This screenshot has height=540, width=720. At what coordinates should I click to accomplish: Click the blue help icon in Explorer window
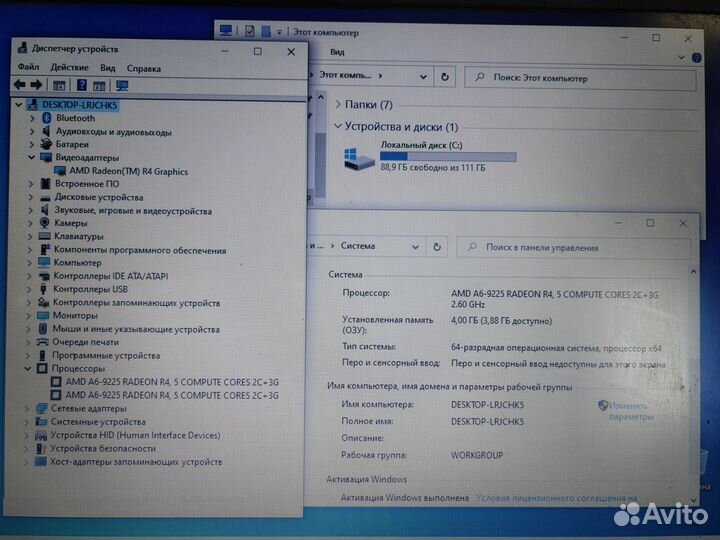(697, 57)
